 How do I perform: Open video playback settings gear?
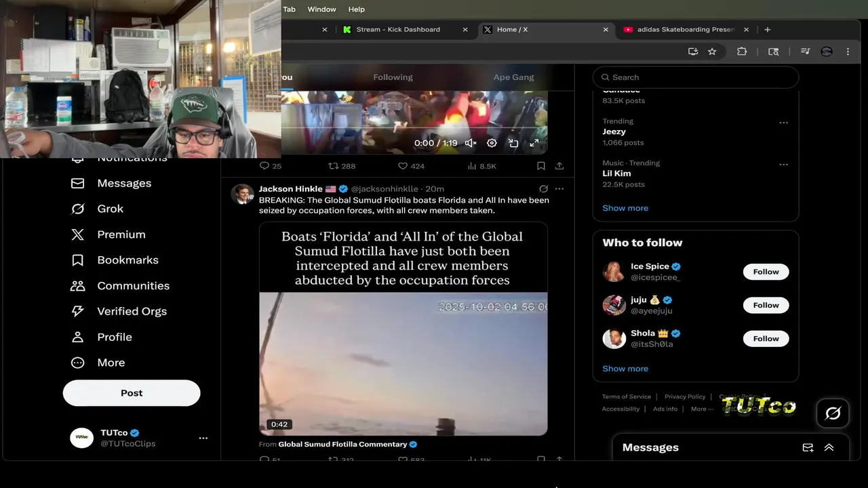(492, 143)
